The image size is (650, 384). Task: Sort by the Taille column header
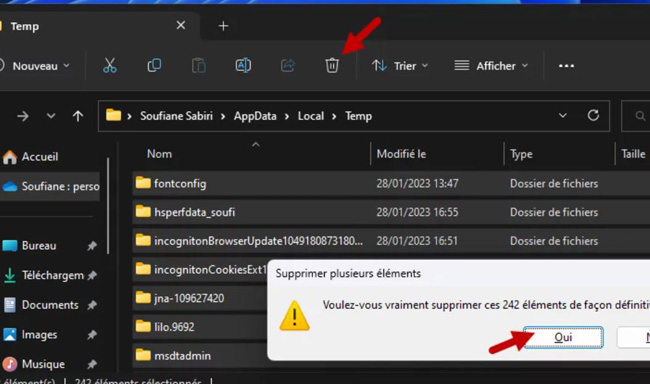click(633, 154)
